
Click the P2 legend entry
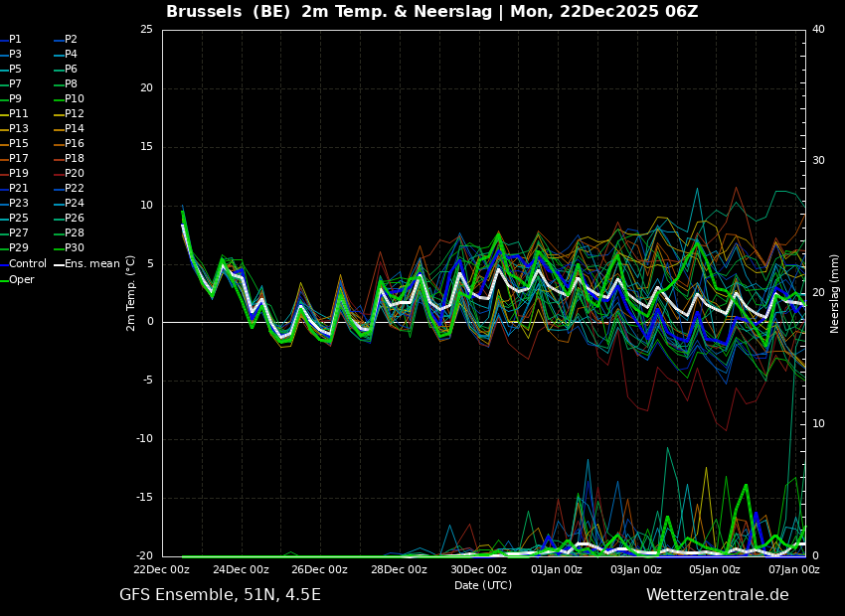pyautogui.click(x=71, y=40)
